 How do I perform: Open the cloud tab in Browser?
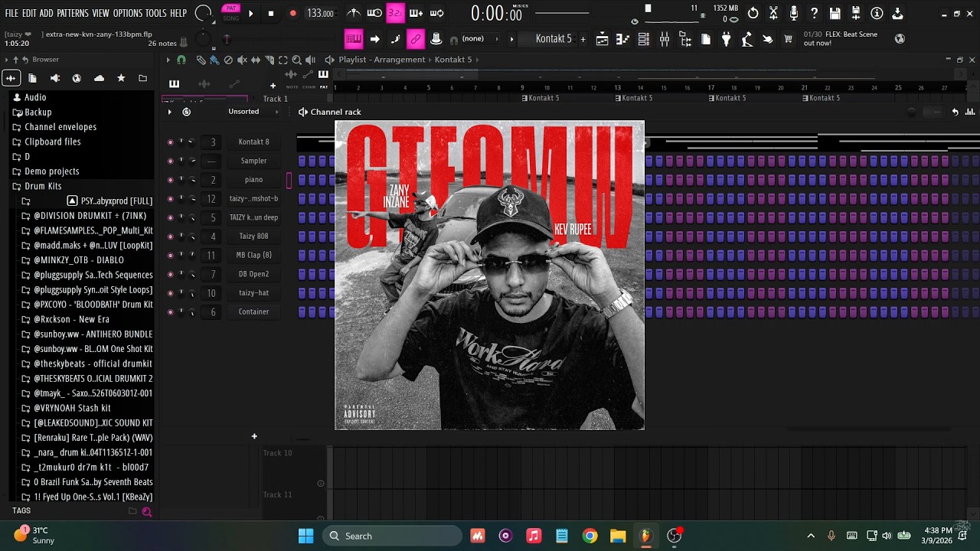click(99, 78)
